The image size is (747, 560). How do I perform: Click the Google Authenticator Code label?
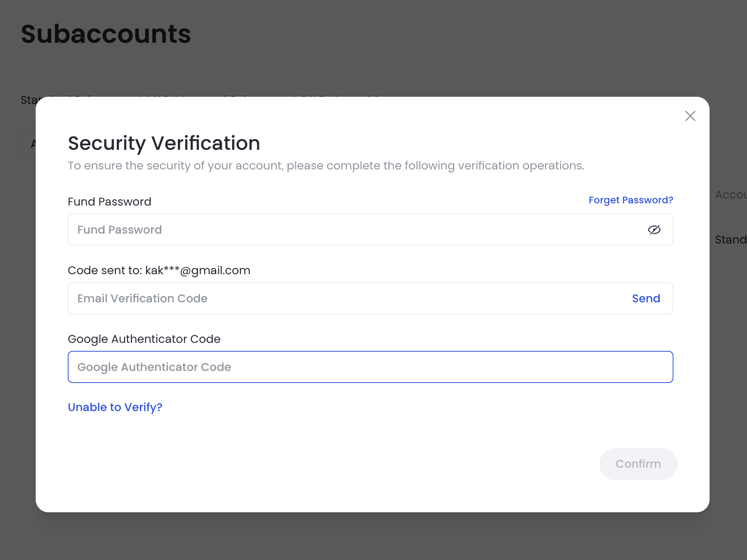pyautogui.click(x=144, y=339)
